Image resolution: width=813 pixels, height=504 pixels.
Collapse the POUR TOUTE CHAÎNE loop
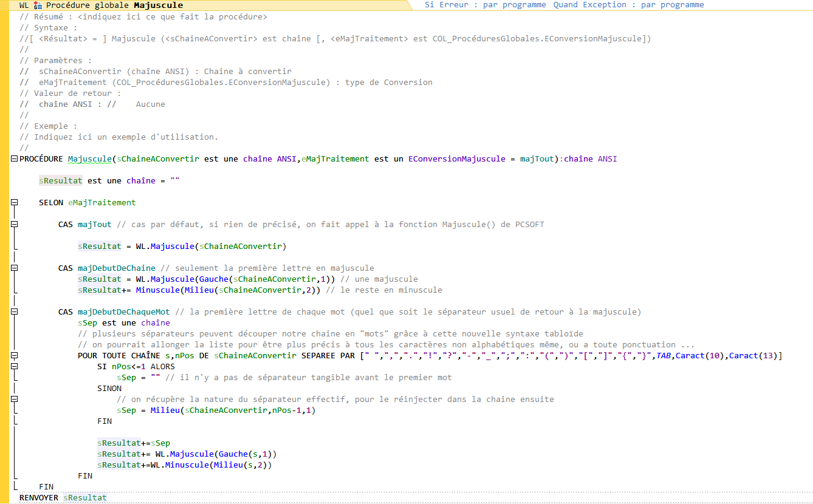[14, 355]
